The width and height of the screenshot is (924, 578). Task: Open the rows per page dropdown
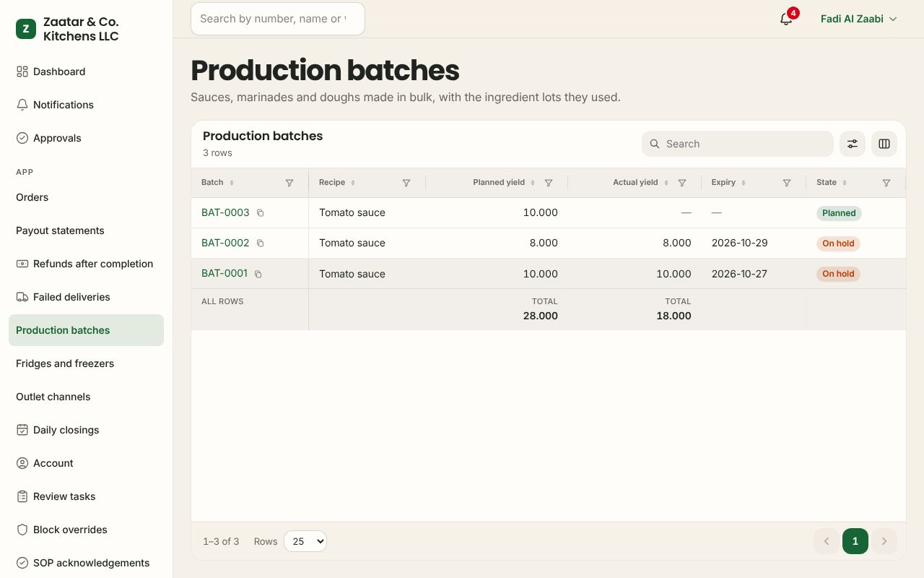point(305,541)
